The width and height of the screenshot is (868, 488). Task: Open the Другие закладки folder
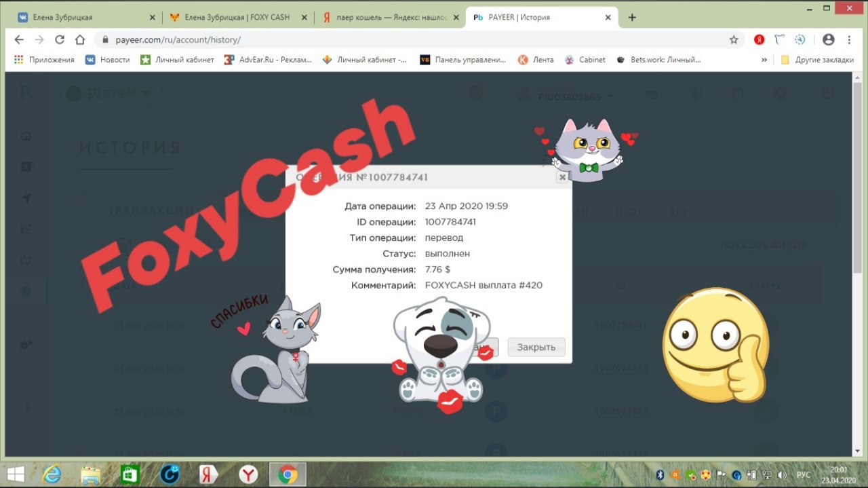pos(817,60)
